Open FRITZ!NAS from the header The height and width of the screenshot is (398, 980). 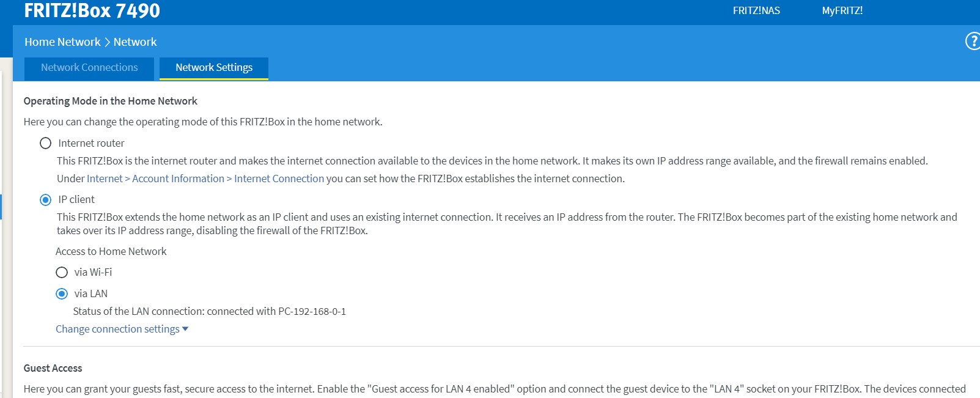point(756,10)
